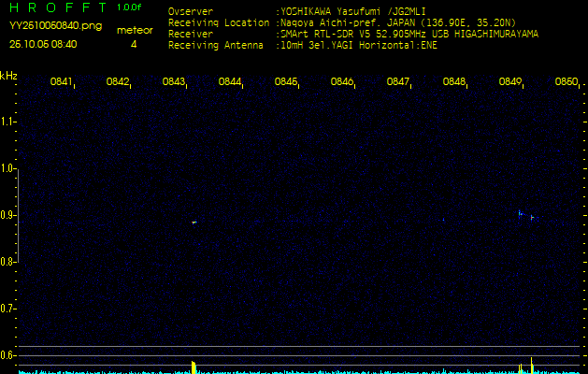The image size is (588, 374).
Task: Click the 10mH 3el.YAGI antenna text
Action: click(x=359, y=46)
